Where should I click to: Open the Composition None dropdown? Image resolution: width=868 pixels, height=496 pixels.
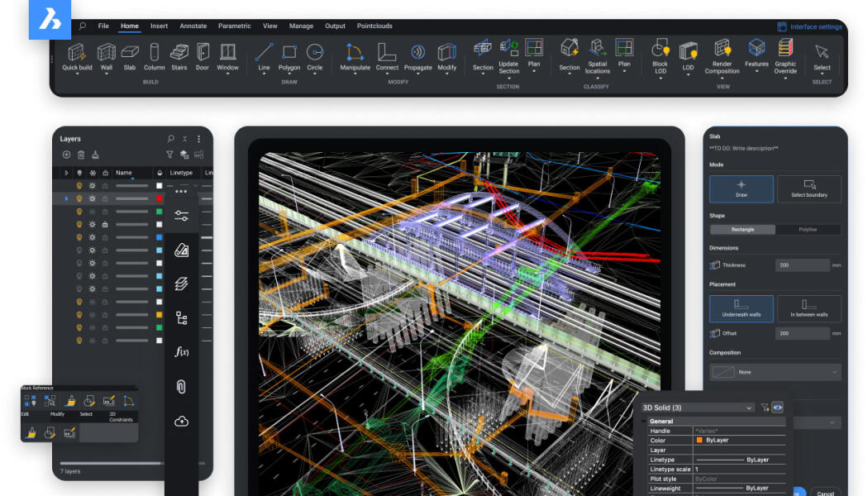pos(775,372)
